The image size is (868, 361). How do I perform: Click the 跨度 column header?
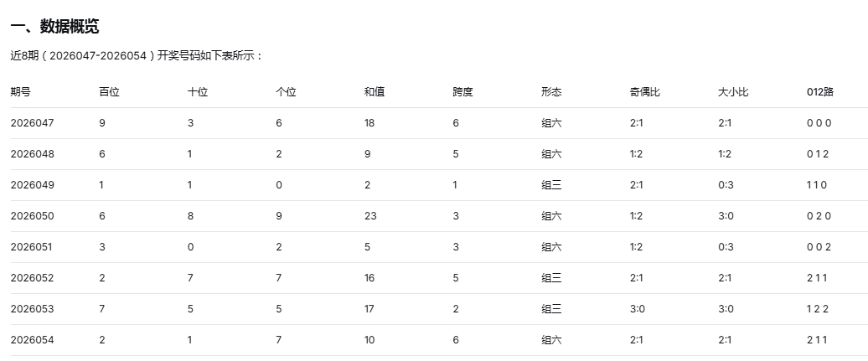click(462, 92)
